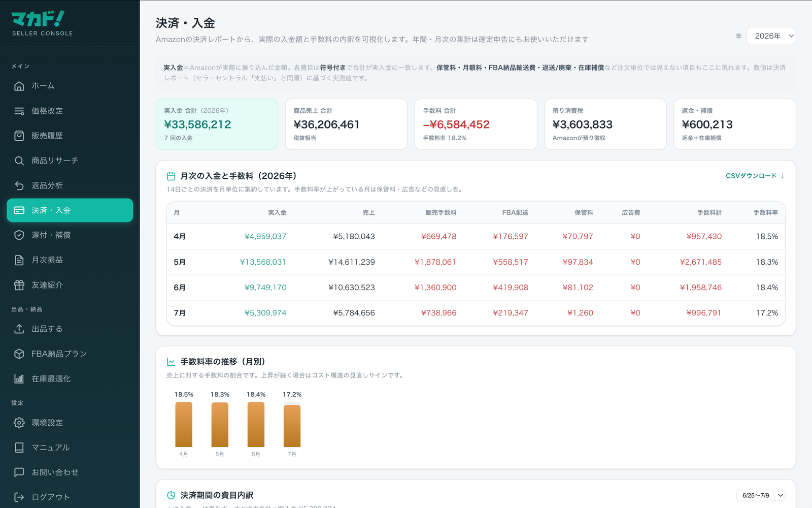The image size is (812, 508).
Task: Click 6月 保管料 value ¥81,102
Action: click(578, 288)
